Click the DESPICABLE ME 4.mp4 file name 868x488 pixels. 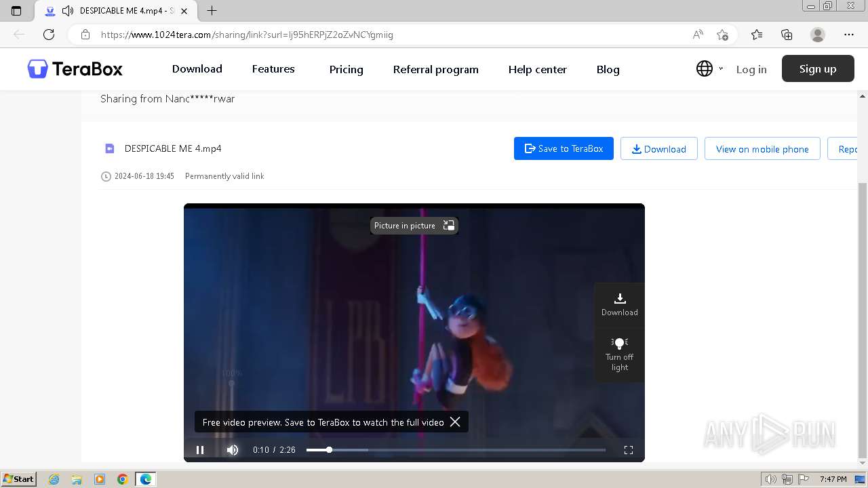[173, 148]
